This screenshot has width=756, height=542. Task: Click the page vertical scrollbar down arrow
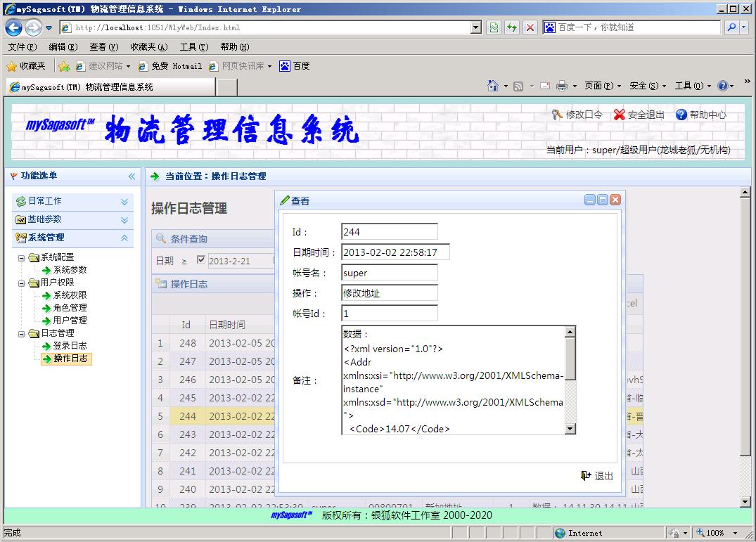745,501
